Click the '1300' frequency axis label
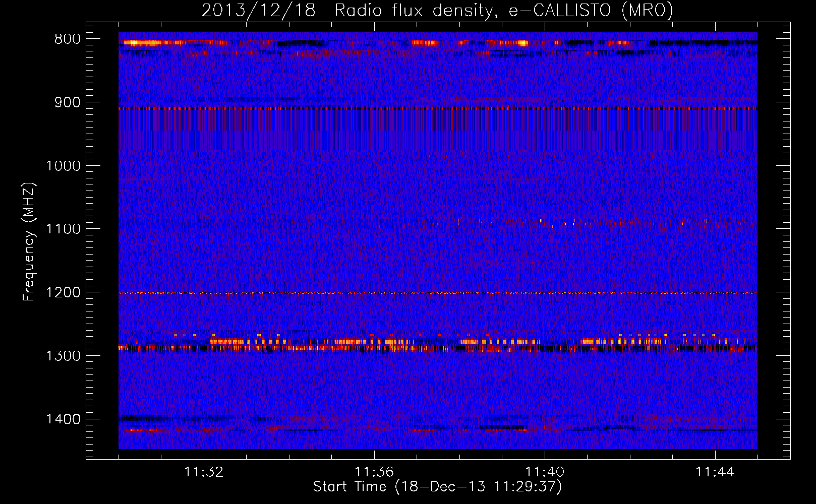This screenshot has width=816, height=504. click(x=63, y=356)
